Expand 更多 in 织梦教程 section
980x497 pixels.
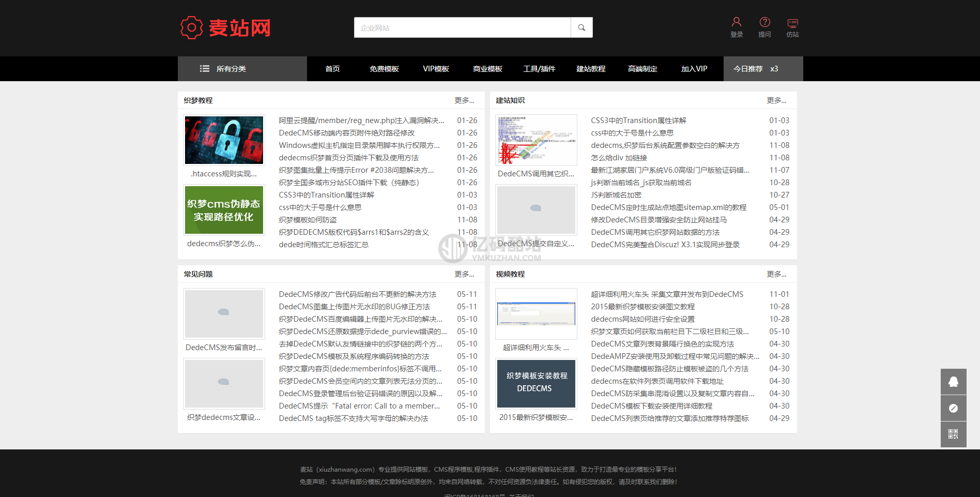click(464, 100)
